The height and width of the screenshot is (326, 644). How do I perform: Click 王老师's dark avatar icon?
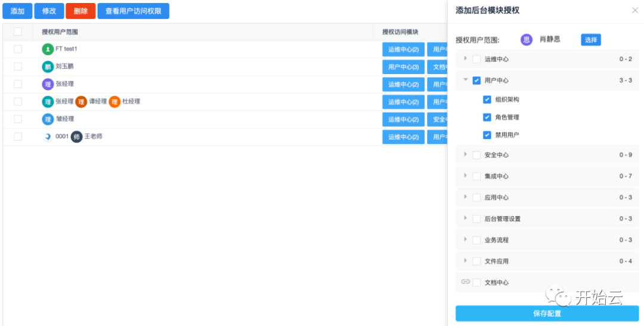click(76, 137)
